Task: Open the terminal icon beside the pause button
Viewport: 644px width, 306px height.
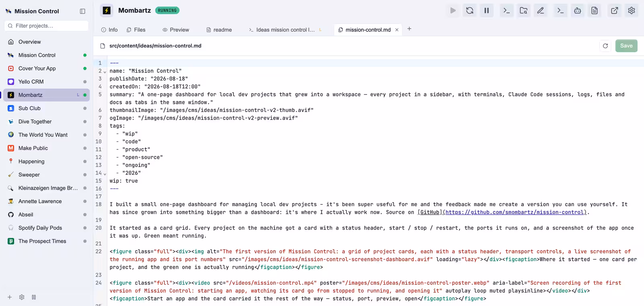Action: pos(507,10)
